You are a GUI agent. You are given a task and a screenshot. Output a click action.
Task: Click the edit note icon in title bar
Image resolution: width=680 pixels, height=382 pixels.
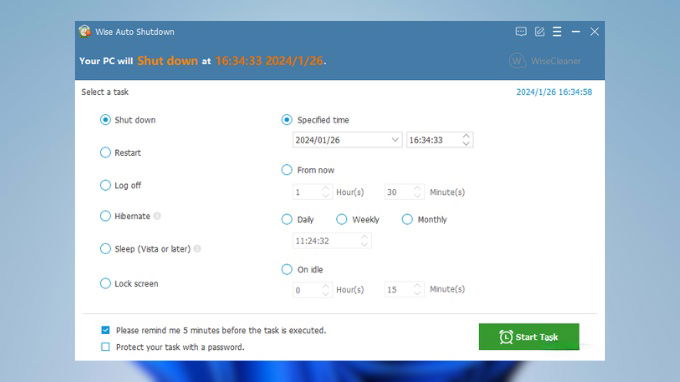tap(539, 32)
